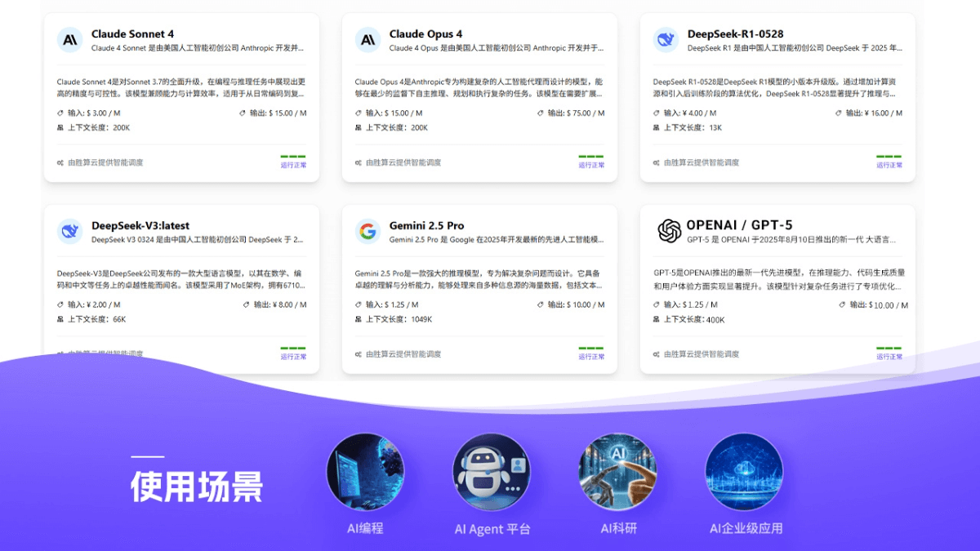
Task: Click the DeepSeek whale icon on DeepSeek-R1-0528 card
Action: coord(666,39)
